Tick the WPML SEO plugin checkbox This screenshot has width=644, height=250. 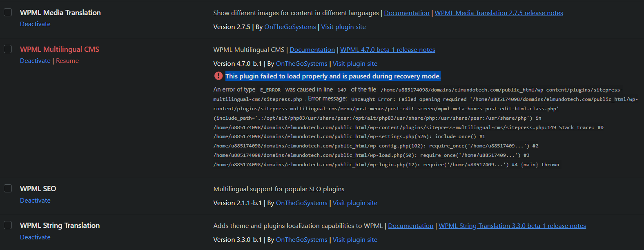[x=8, y=188]
